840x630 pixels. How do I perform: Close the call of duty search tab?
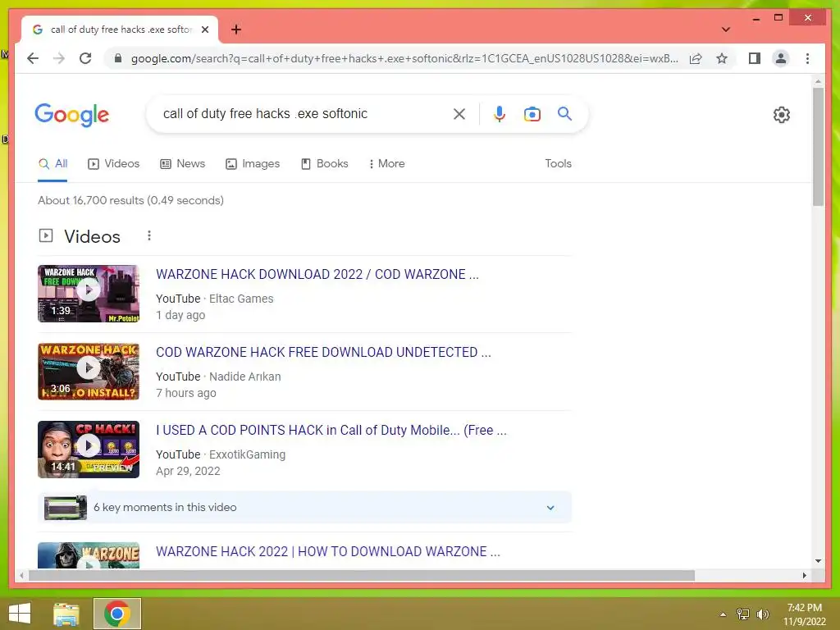coord(204,30)
